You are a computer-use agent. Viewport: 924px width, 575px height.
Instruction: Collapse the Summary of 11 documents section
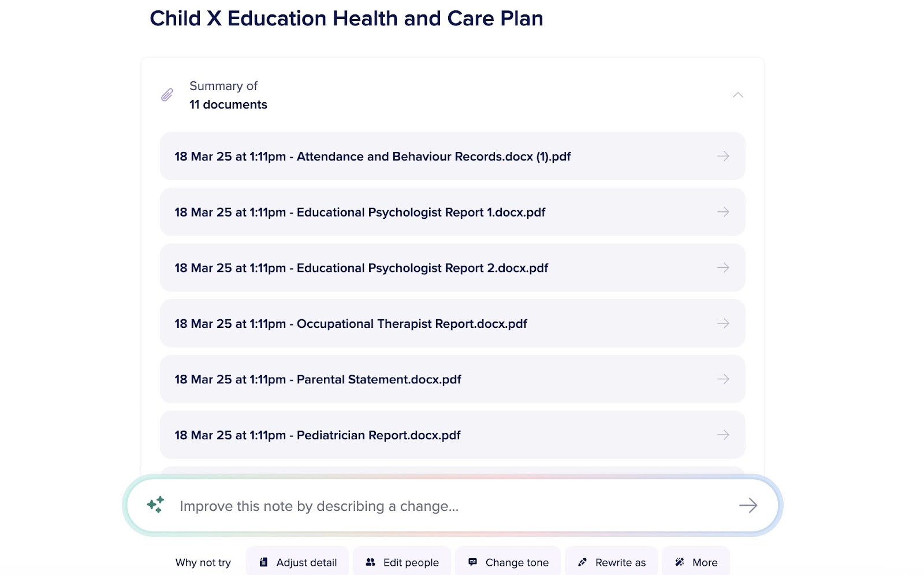click(x=737, y=95)
